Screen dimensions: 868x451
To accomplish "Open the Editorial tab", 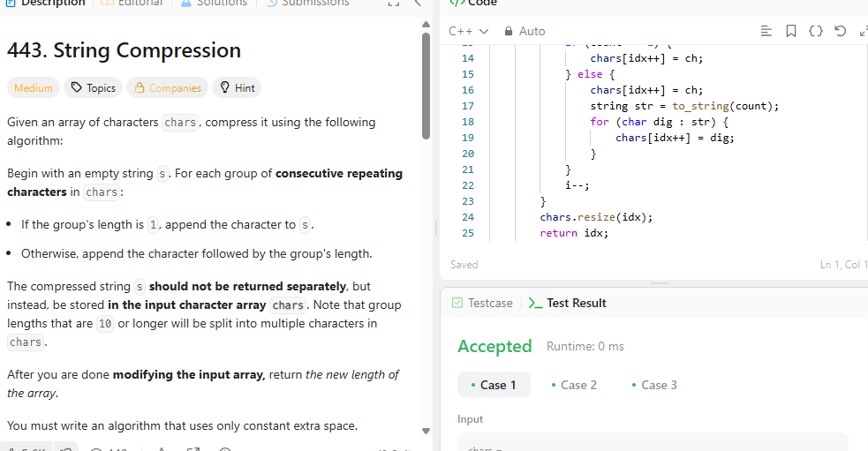I will pos(132,3).
